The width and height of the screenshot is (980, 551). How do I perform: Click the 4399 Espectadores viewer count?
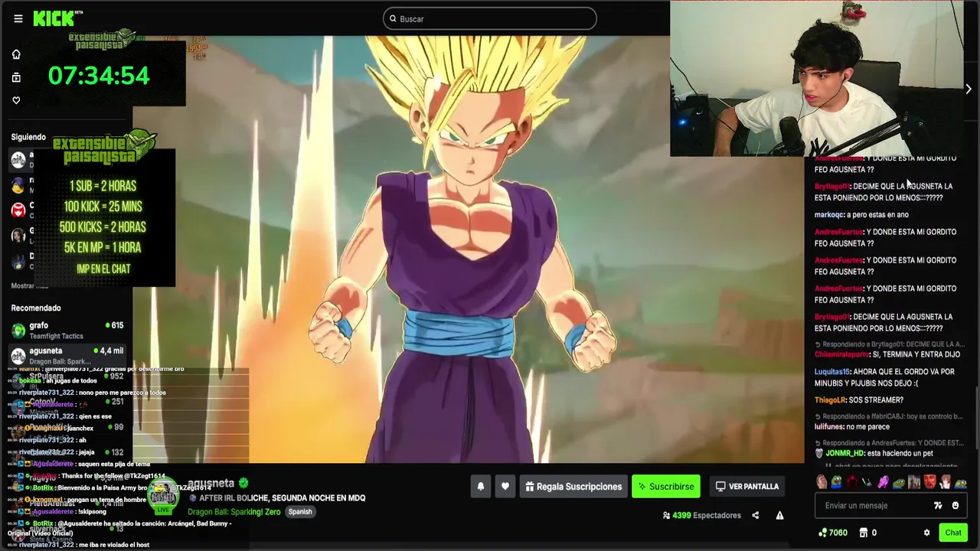click(701, 515)
